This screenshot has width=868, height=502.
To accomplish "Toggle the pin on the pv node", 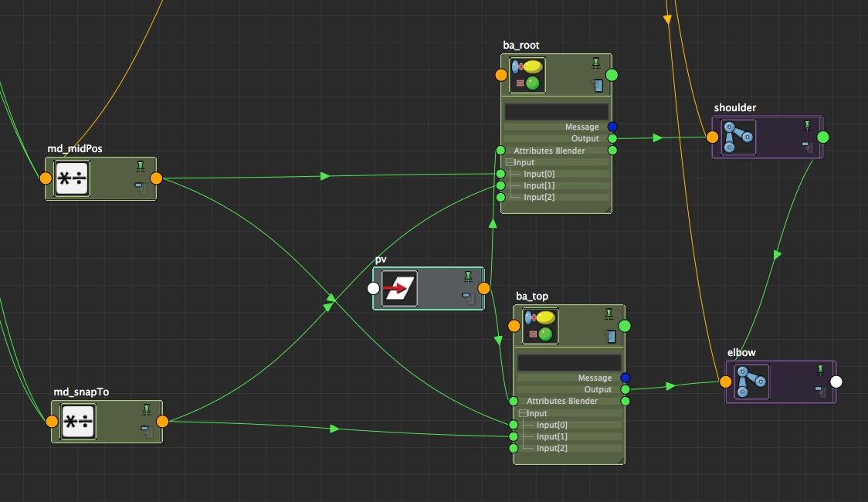I will 468,276.
